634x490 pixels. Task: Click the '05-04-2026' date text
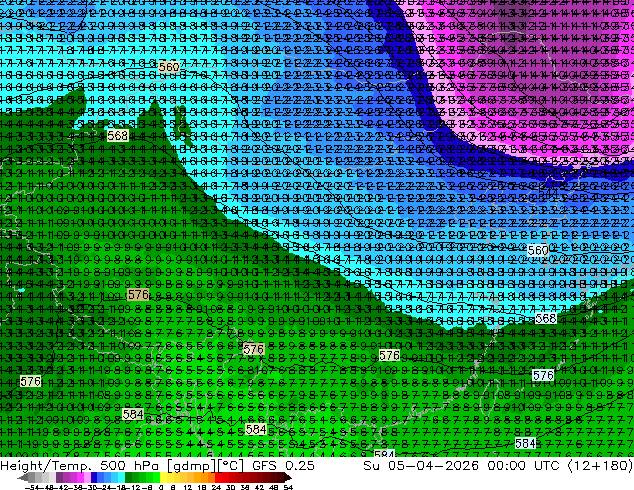433,466
